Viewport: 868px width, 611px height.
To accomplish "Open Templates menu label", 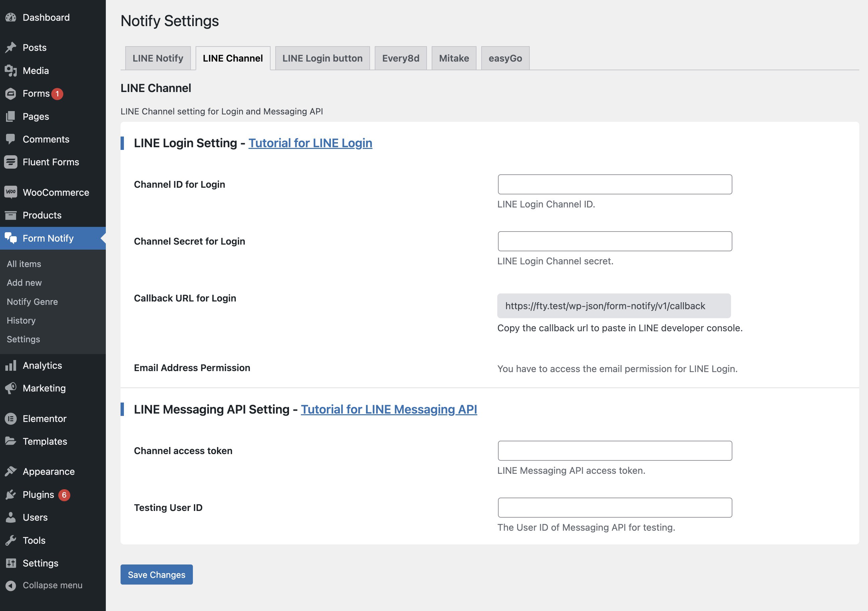I will click(45, 441).
